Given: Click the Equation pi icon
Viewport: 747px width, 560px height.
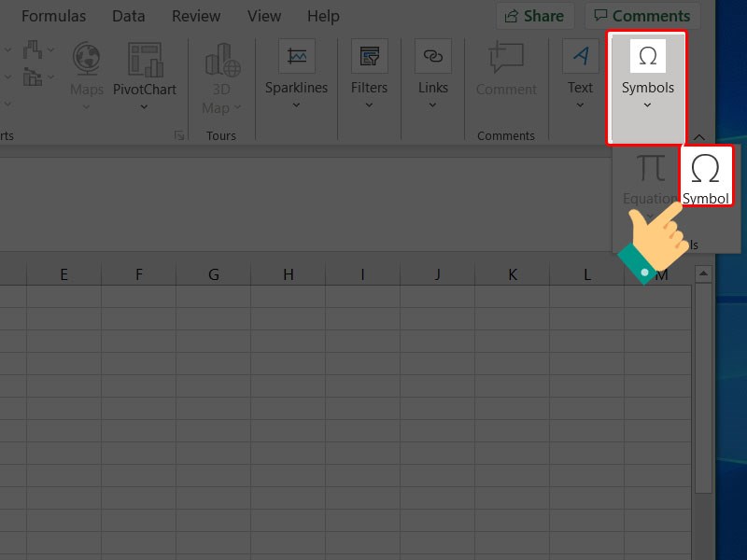Looking at the screenshot, I should (x=651, y=169).
